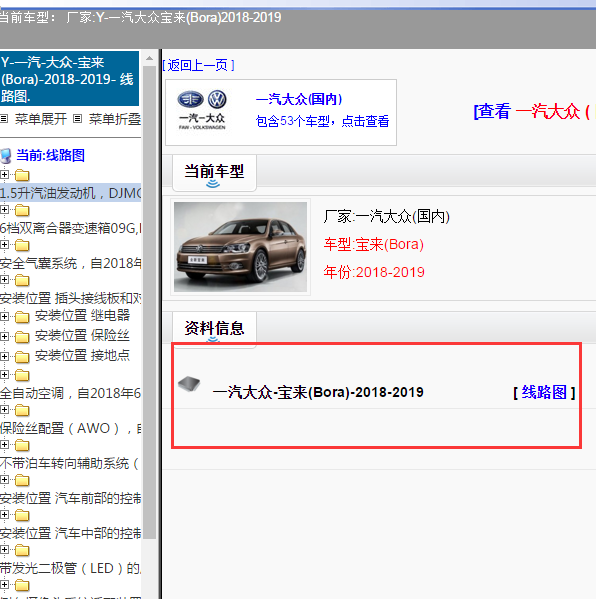Click the 一汽大众-宝来(Bora)-2018-2019 entry title
Viewport: 596px width, 599px height.
(x=318, y=392)
